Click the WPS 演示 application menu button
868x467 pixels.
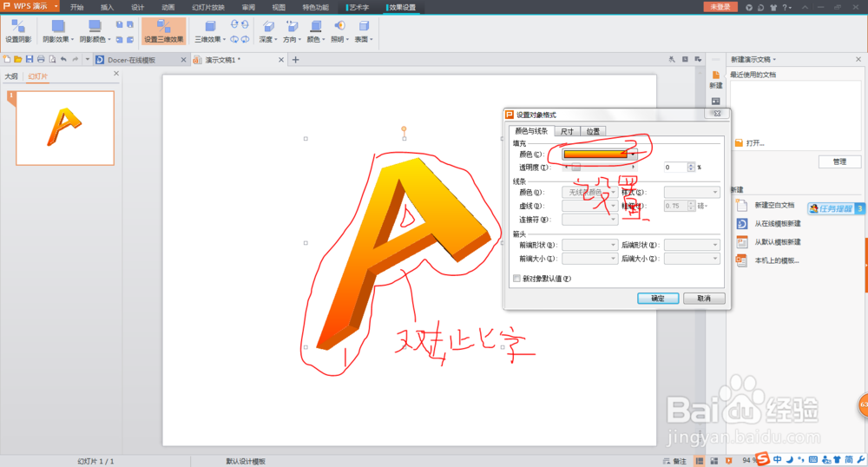[30, 6]
